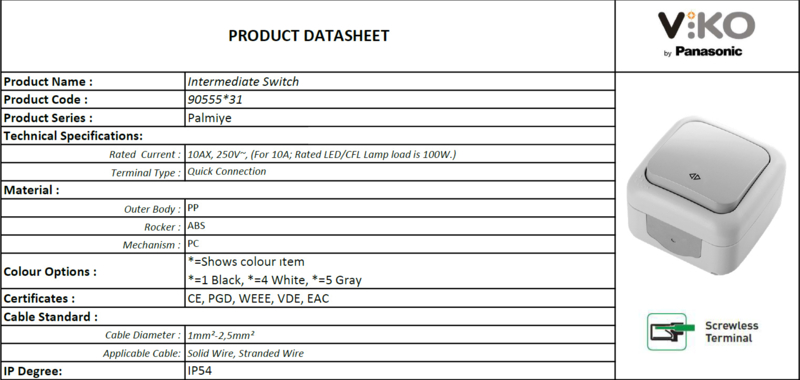The height and width of the screenshot is (380, 800).
Task: Click the Screwless Terminal label text
Action: [731, 332]
